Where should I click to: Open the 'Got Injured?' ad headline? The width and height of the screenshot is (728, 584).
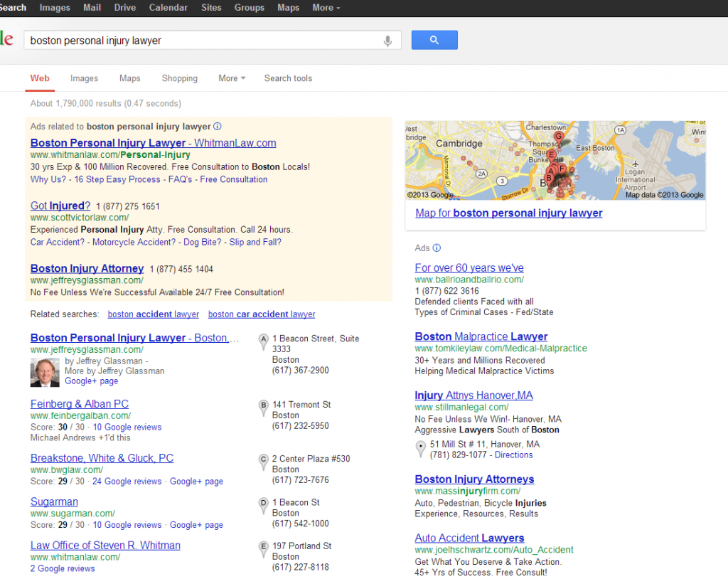coord(60,206)
